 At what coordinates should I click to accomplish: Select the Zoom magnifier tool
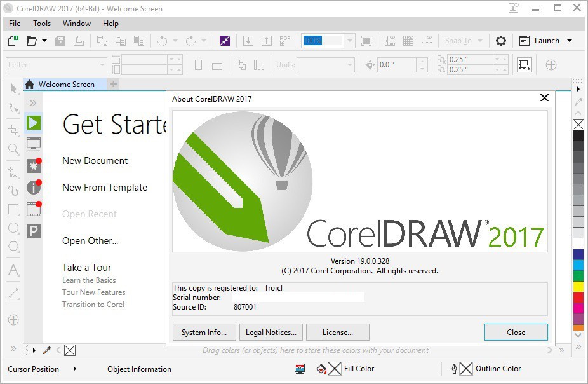click(x=13, y=149)
